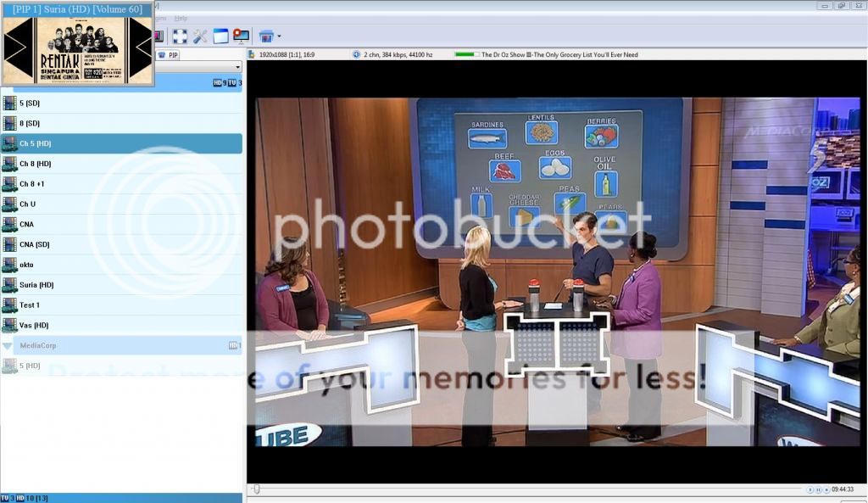868x503 pixels.
Task: Toggle the HD filter badge above the channel list
Action: 217,82
